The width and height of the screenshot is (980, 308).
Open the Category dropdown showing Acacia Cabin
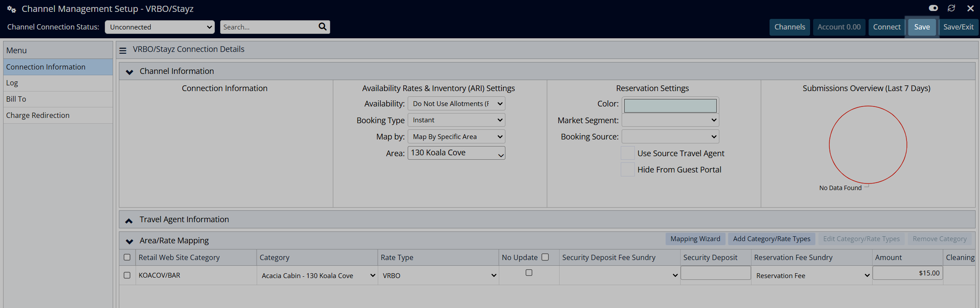pos(317,275)
